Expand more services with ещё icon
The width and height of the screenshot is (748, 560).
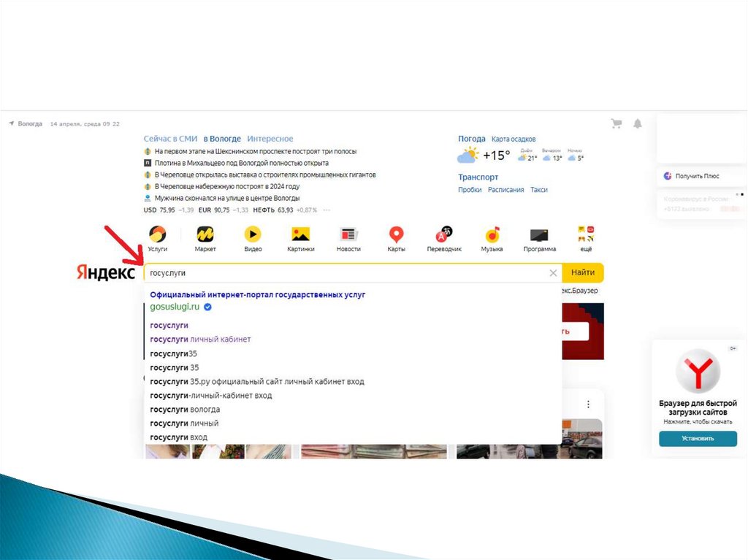tap(586, 234)
